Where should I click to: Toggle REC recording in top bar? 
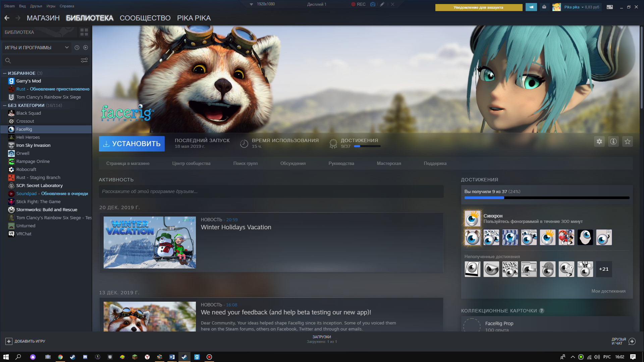[358, 4]
